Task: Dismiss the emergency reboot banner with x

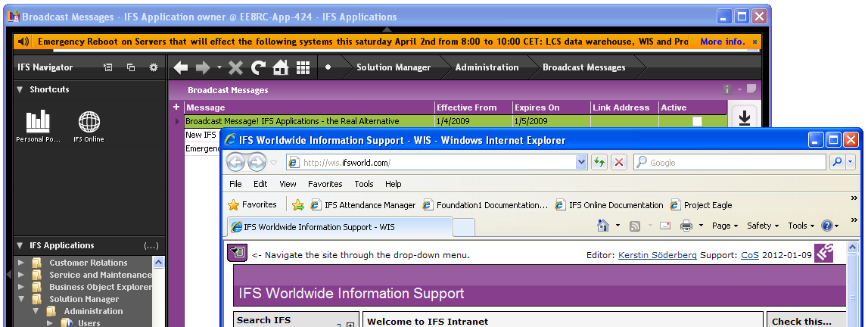Action: click(754, 42)
